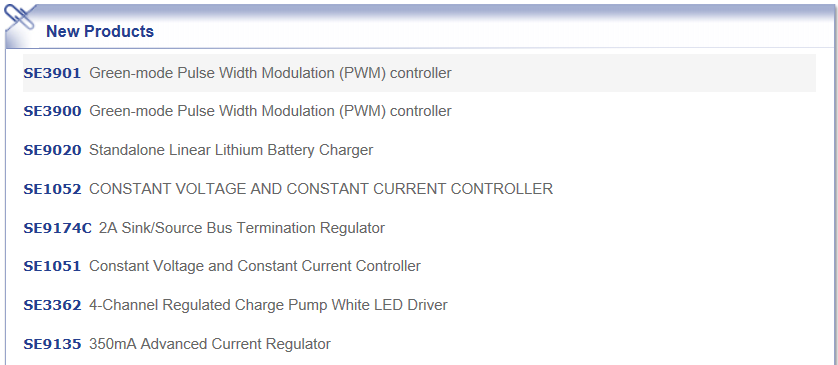Click Constant Voltage and Constant Current Controller beside SE1051

[x=254, y=266]
